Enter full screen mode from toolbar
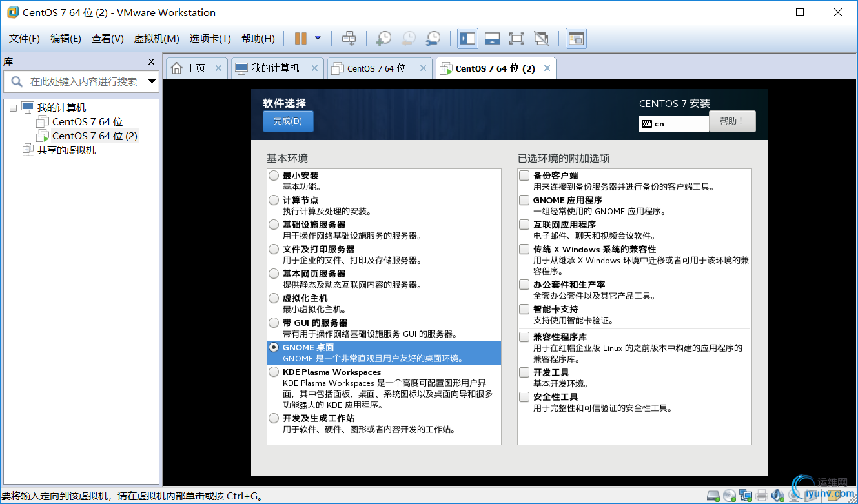This screenshot has height=504, width=858. [x=516, y=39]
